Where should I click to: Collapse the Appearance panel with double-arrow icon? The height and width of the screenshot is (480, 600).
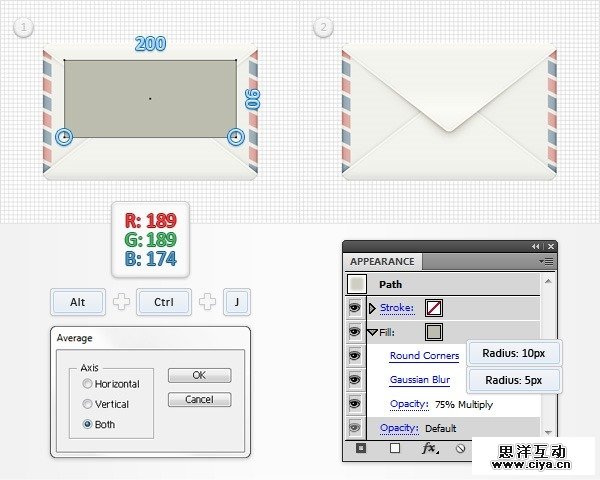tap(536, 246)
